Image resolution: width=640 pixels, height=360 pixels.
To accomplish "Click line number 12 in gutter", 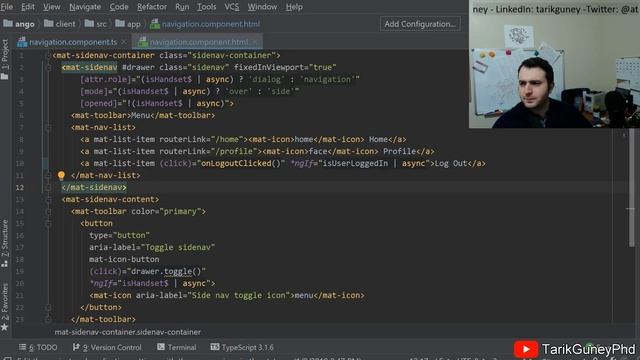I will [x=20, y=187].
